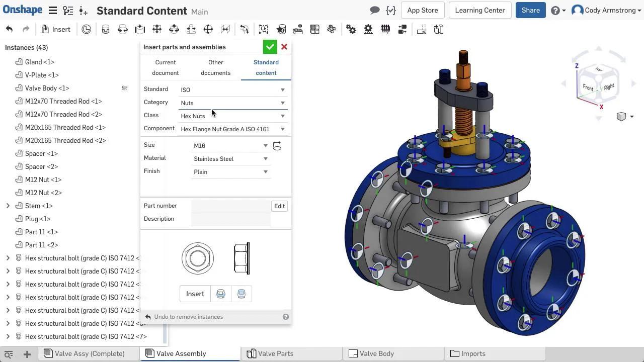
Task: Select the Revolute mate tool
Action: [123, 30]
